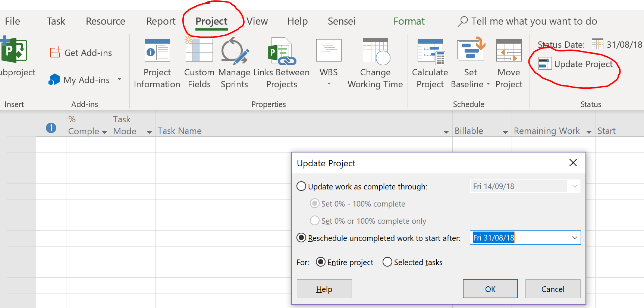This screenshot has width=644, height=308.
Task: Open Manage Sprints tool
Action: (x=234, y=51)
